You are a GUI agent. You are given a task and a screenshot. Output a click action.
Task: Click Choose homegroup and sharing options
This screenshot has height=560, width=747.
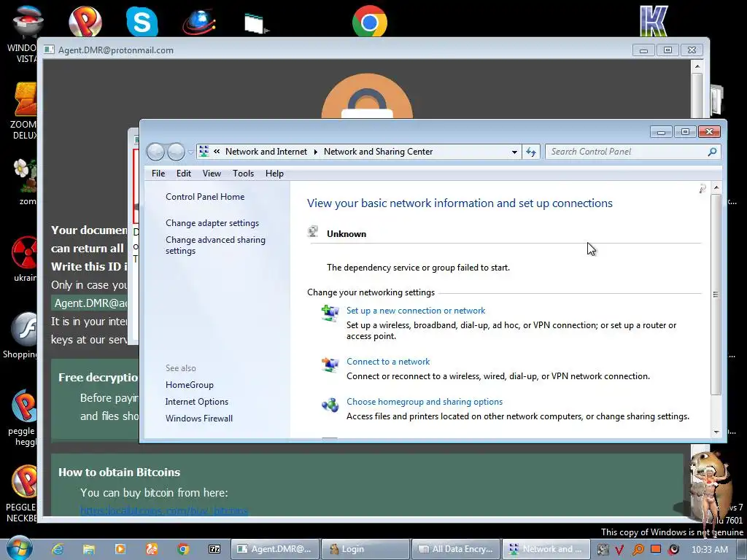pos(425,402)
